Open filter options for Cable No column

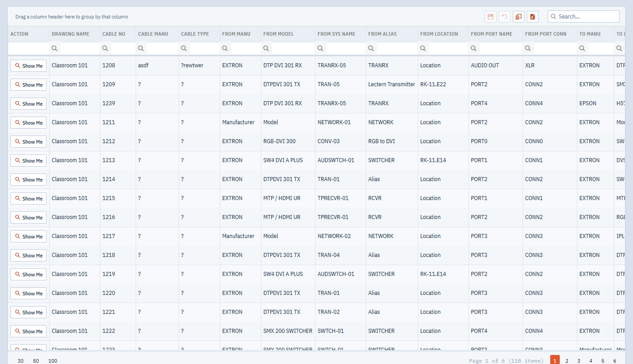105,48
